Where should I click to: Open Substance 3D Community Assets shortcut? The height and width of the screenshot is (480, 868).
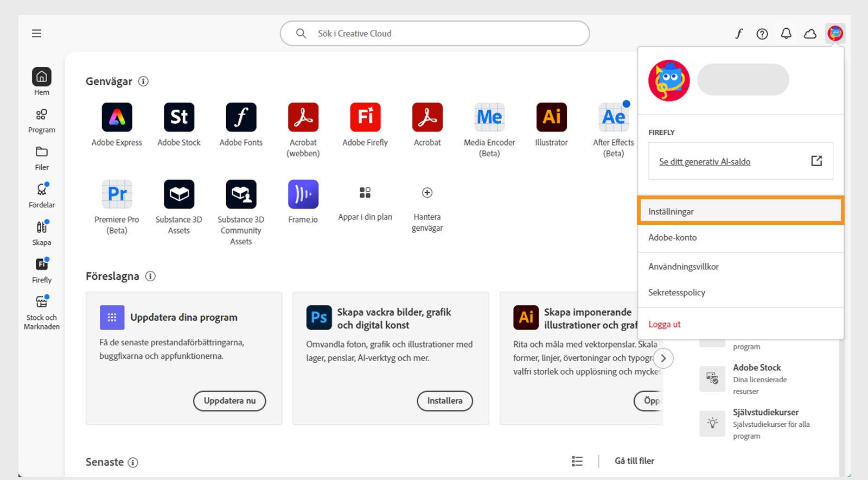[241, 213]
